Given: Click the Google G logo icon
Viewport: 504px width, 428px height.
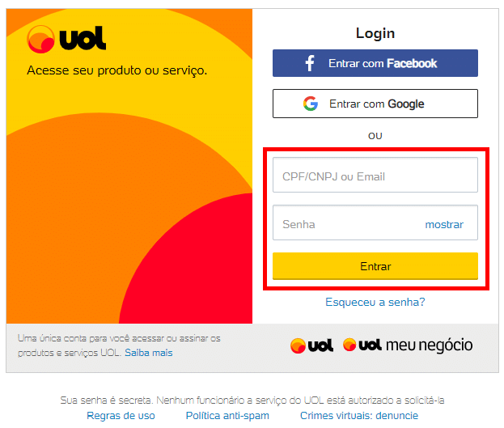Looking at the screenshot, I should tap(311, 104).
